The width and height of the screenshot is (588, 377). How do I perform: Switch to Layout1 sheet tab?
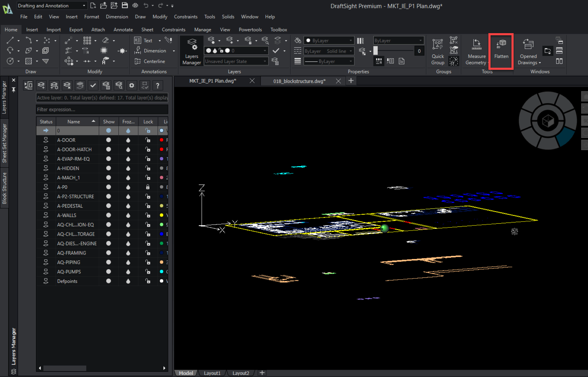click(x=212, y=373)
